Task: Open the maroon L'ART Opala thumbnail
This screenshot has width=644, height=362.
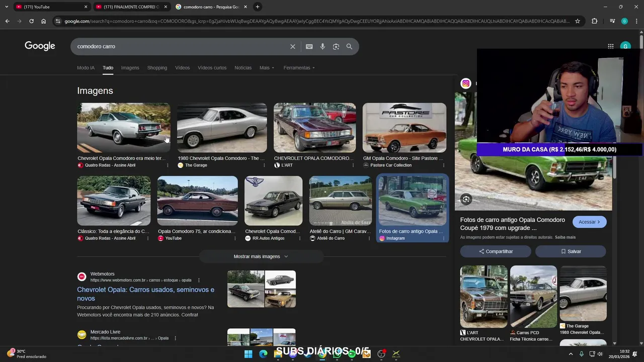Action: coord(314,128)
